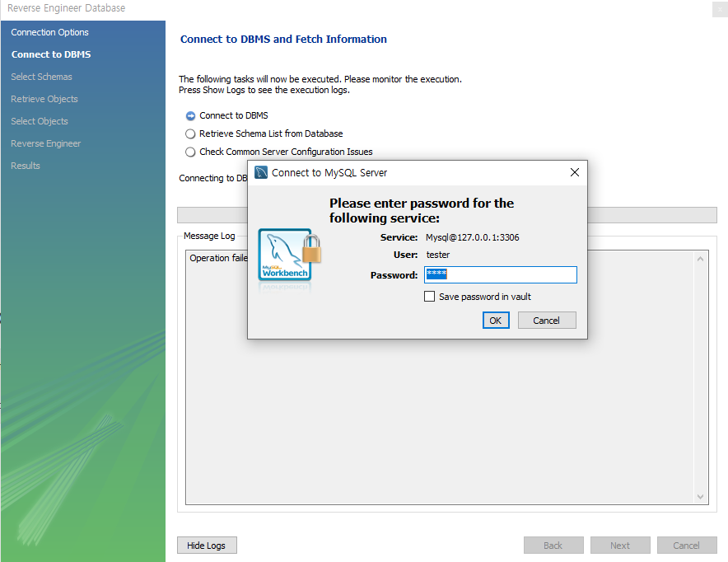Select Retrieve Schema List from Database indicator
Image resolution: width=728 pixels, height=562 pixels.
point(190,133)
